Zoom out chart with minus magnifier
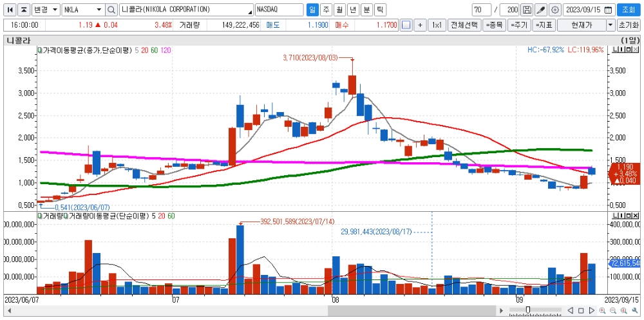Viewport: 644px width, 320px height. click(x=613, y=310)
